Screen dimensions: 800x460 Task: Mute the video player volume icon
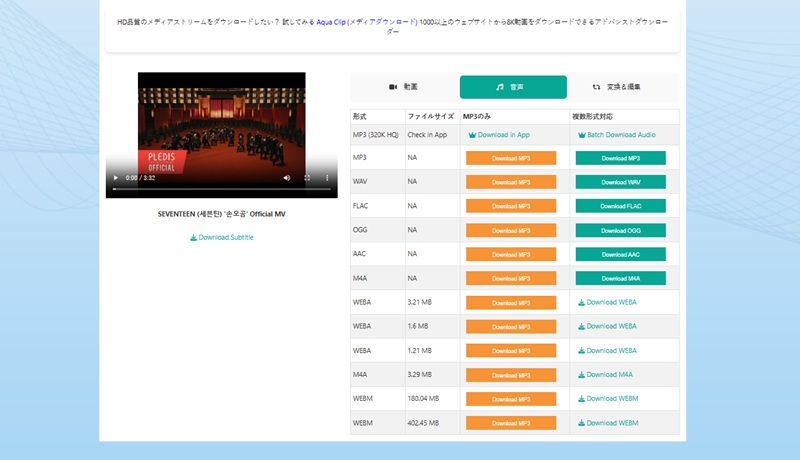(287, 177)
